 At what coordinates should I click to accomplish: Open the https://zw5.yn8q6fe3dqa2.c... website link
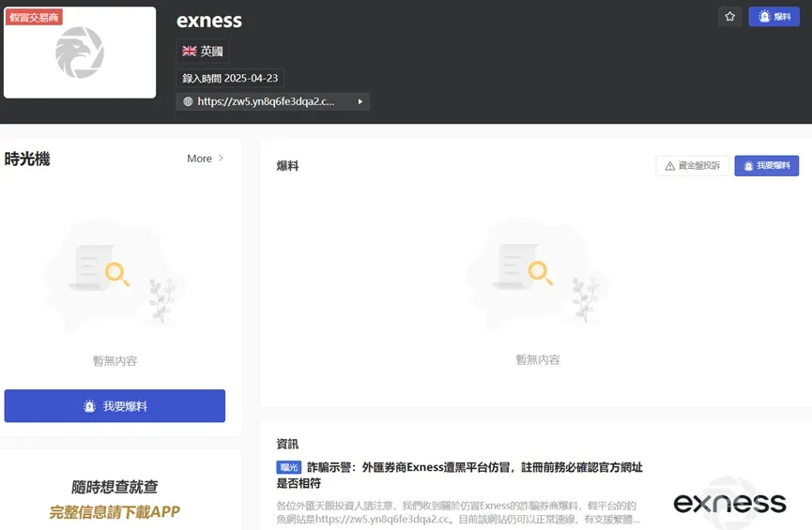coord(266,101)
